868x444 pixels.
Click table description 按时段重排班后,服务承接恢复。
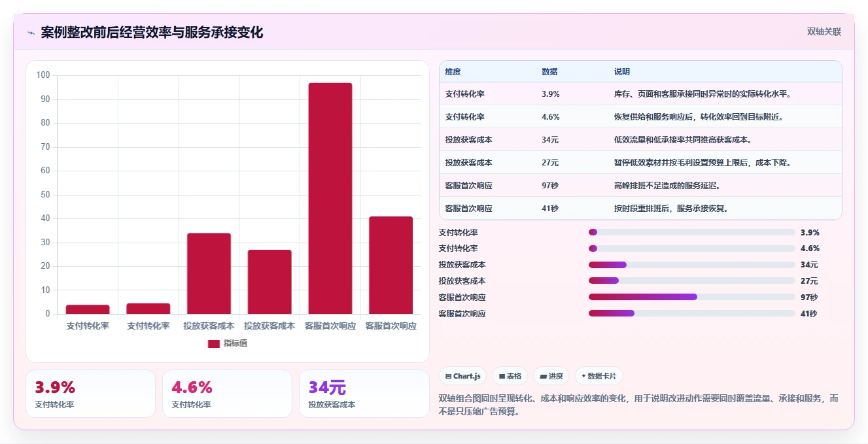tap(671, 209)
